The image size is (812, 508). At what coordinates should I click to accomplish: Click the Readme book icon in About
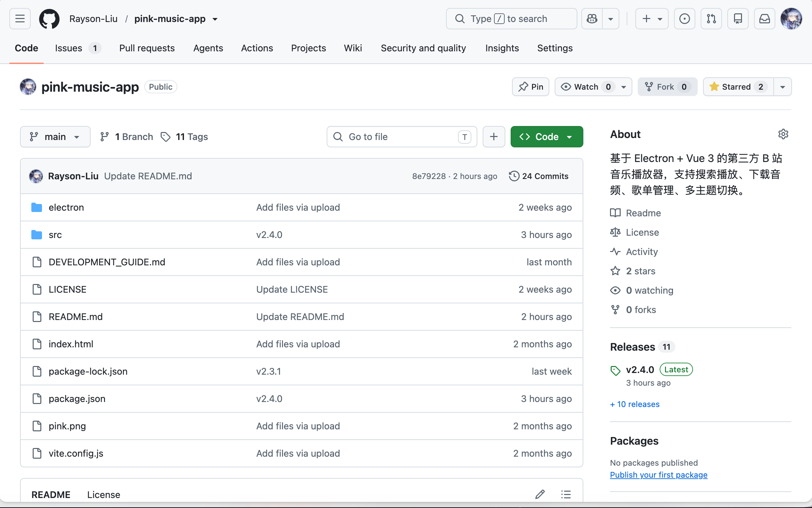(x=615, y=213)
